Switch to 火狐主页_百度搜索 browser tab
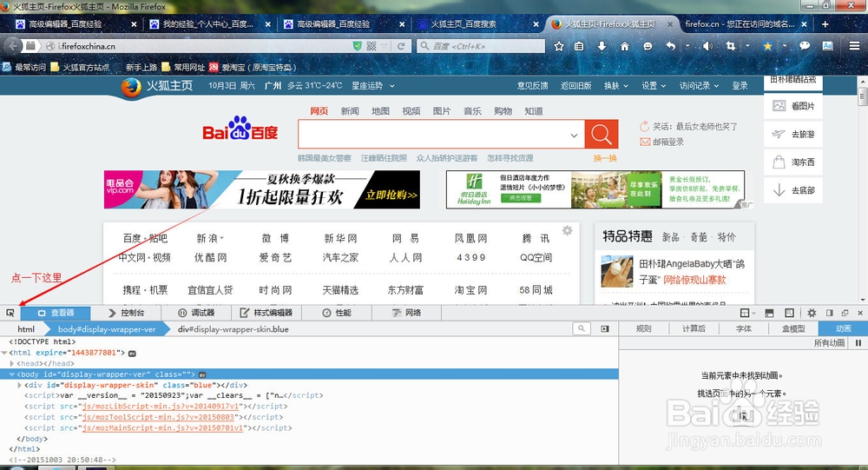 pos(477,23)
